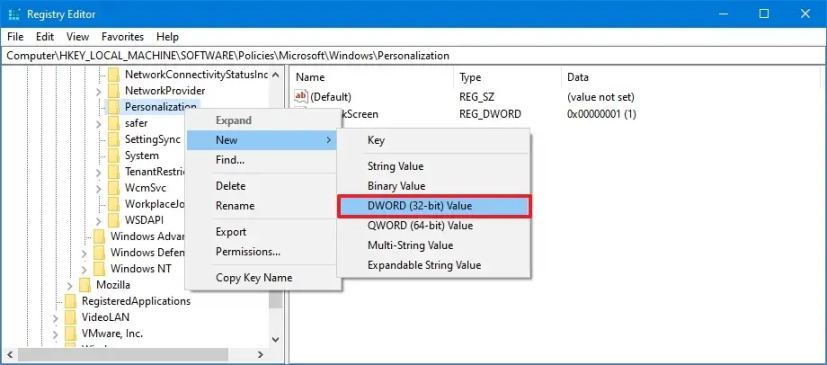Open the View menu

tap(78, 37)
